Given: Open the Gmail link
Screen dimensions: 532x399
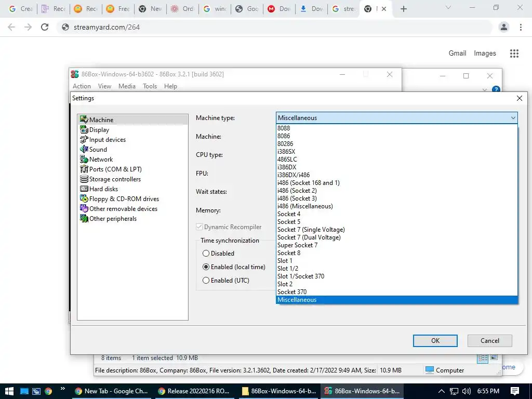Looking at the screenshot, I should pos(457,54).
